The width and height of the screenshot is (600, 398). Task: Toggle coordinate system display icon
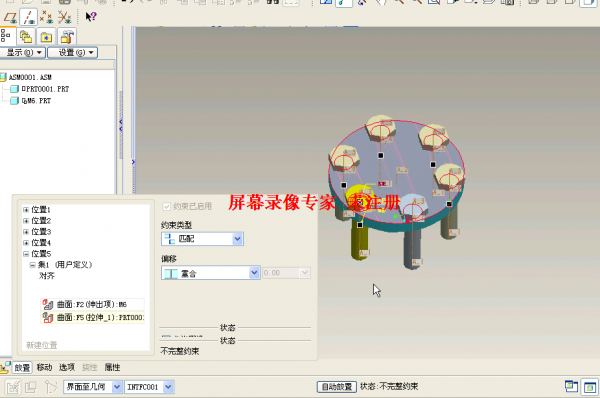(65, 17)
